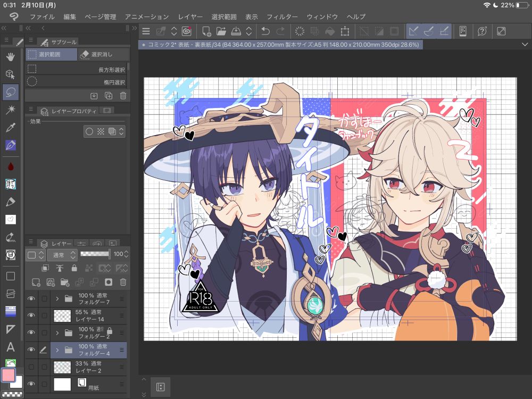532x399 pixels.
Task: Select the Hand move tool
Action: [11, 57]
